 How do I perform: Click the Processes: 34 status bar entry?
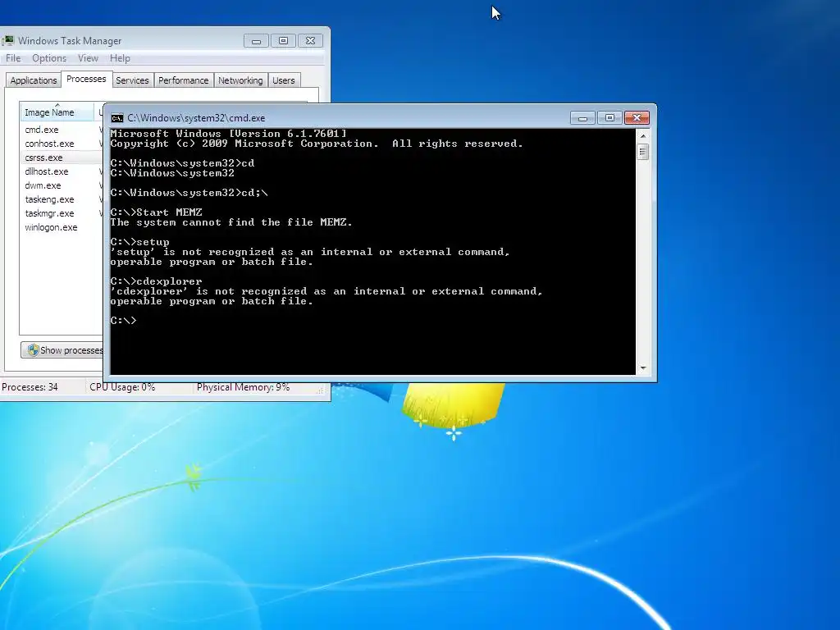(30, 387)
